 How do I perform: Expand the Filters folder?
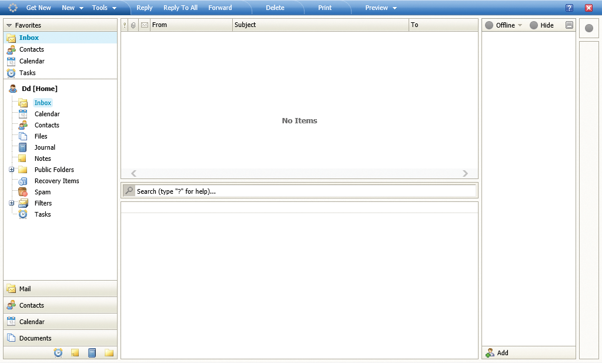(x=12, y=203)
